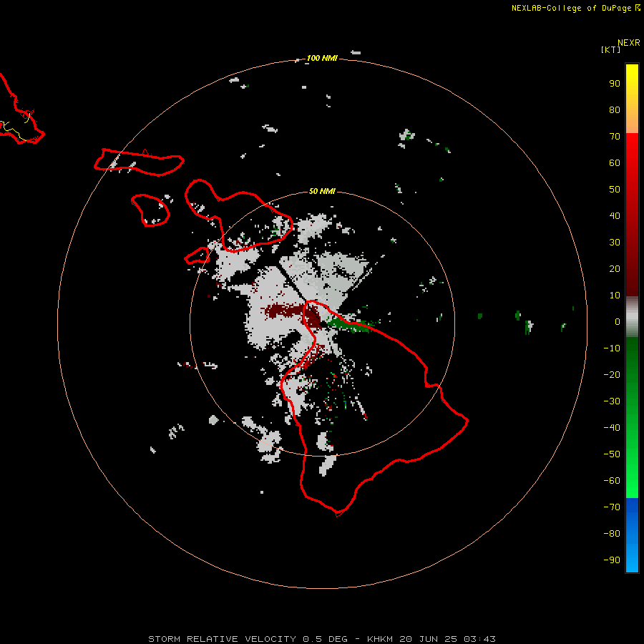The image size is (644, 644).
Task: Click the STORM RELATIVE VELOCITY caption text
Action: click(222, 639)
